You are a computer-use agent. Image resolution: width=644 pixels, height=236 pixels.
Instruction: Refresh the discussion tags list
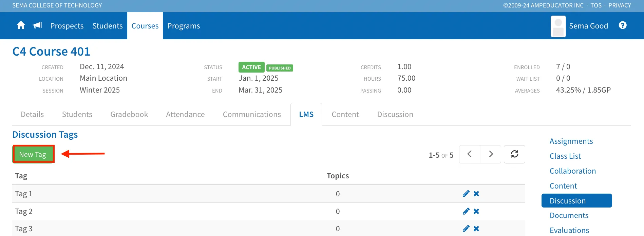point(514,154)
